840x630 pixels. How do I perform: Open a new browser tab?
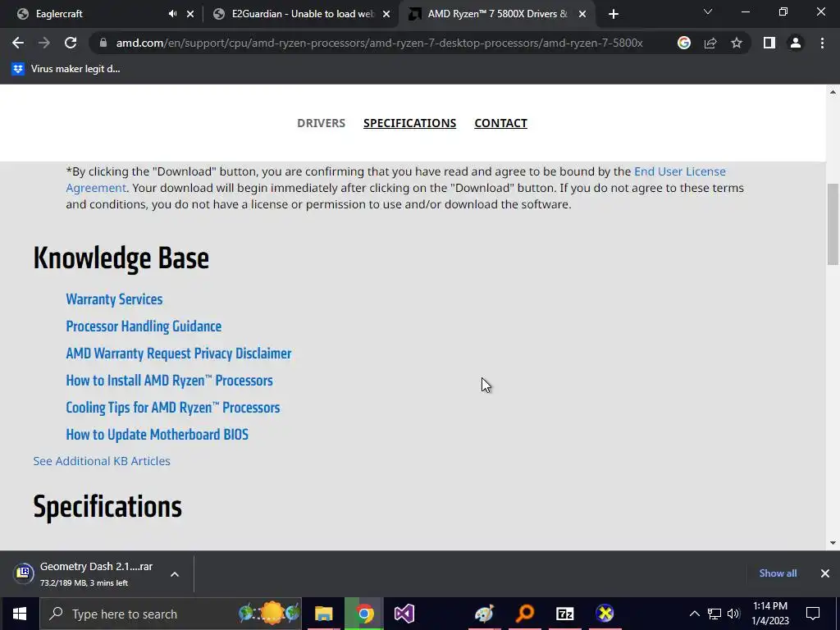pos(614,14)
